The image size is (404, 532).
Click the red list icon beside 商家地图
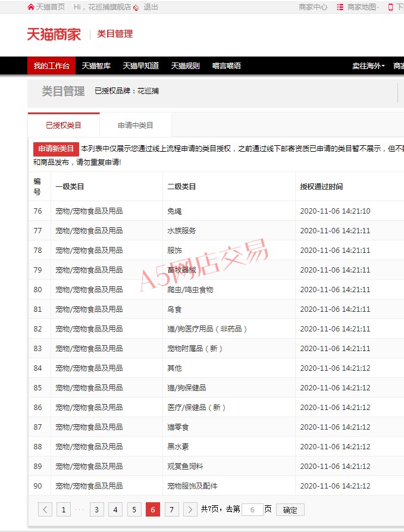tap(340, 7)
